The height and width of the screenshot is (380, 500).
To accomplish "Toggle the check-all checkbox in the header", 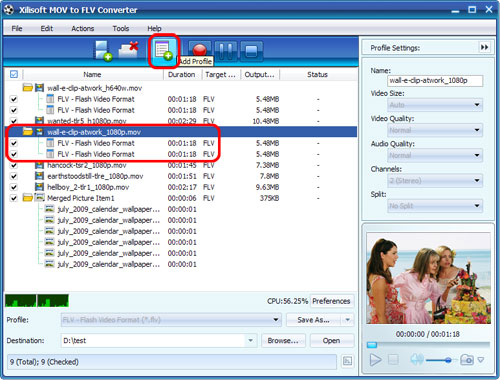I will coord(14,74).
